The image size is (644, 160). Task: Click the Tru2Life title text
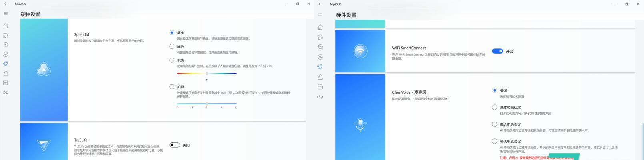click(81, 140)
